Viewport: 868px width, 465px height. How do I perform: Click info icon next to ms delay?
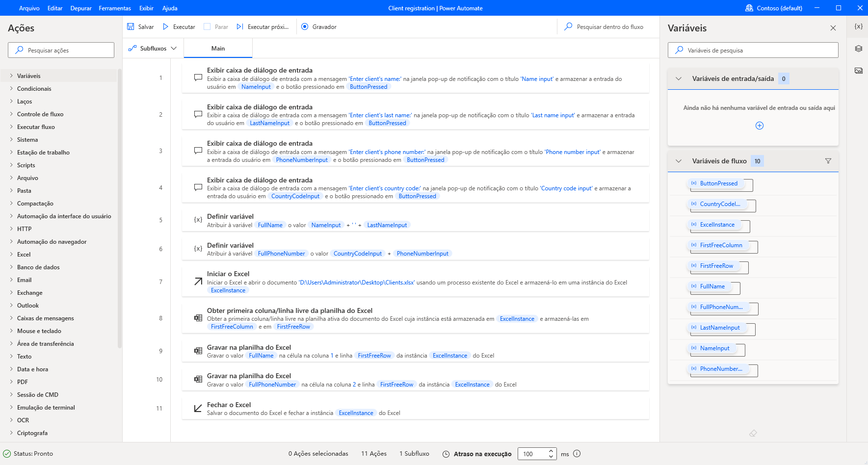click(x=577, y=454)
